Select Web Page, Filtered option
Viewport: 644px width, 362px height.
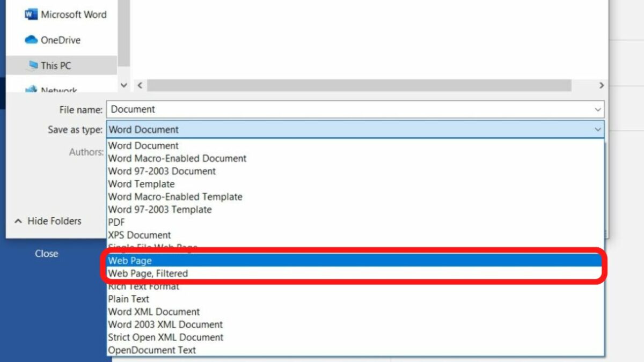pos(148,274)
